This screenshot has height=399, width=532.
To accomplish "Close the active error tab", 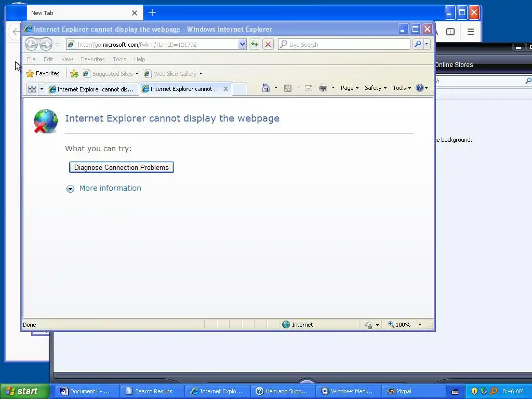I will click(x=225, y=88).
